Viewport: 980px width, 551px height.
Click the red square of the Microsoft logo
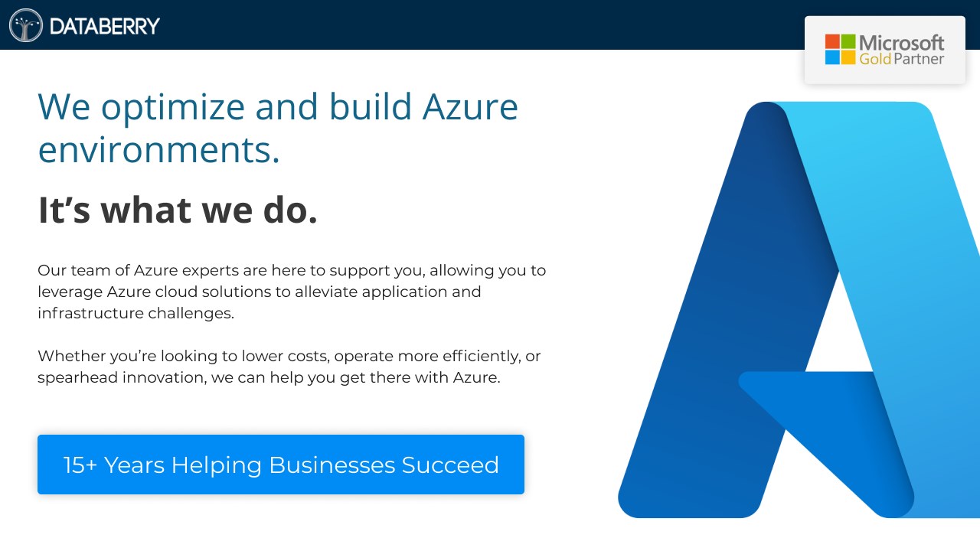pyautogui.click(x=832, y=41)
